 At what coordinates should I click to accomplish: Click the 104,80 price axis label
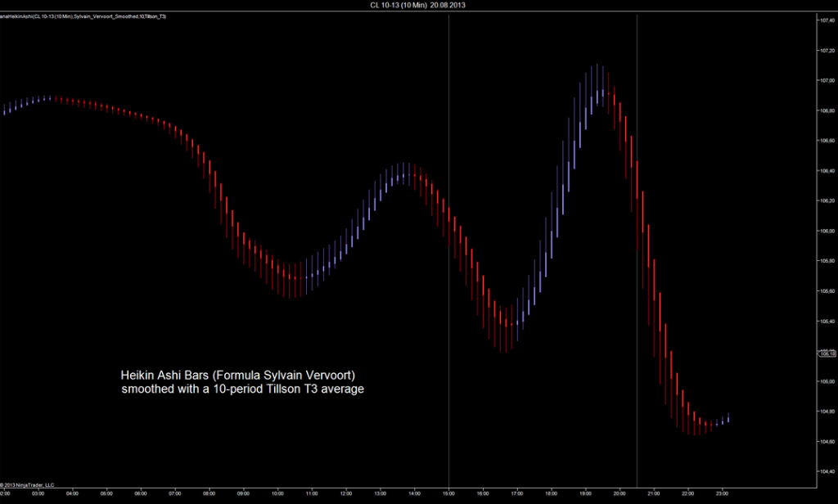coord(827,412)
